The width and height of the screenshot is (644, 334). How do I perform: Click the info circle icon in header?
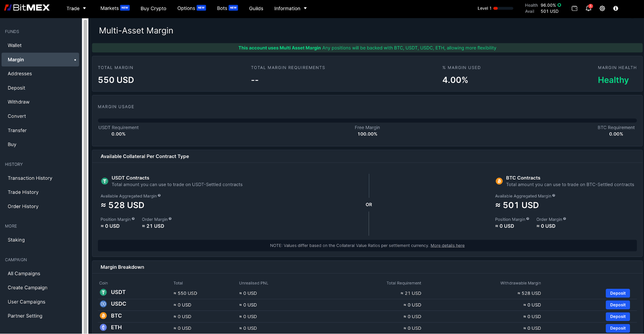click(x=616, y=8)
